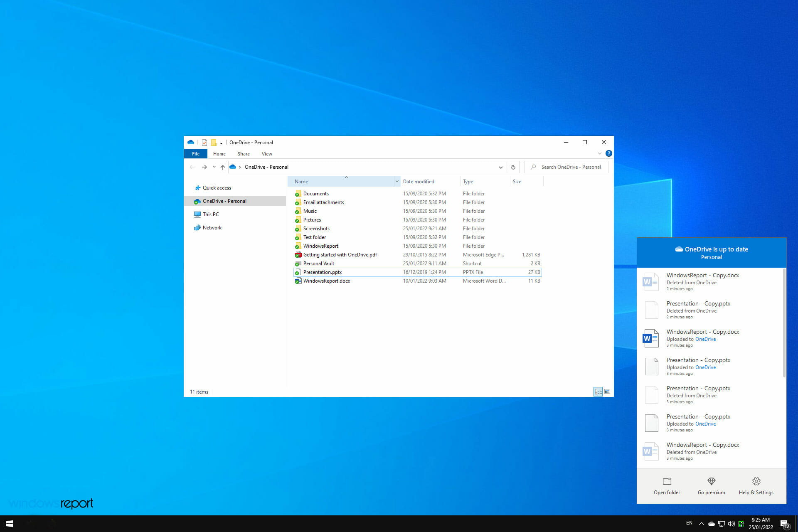
Task: Select the View tab in File Explorer ribbon
Action: click(266, 154)
